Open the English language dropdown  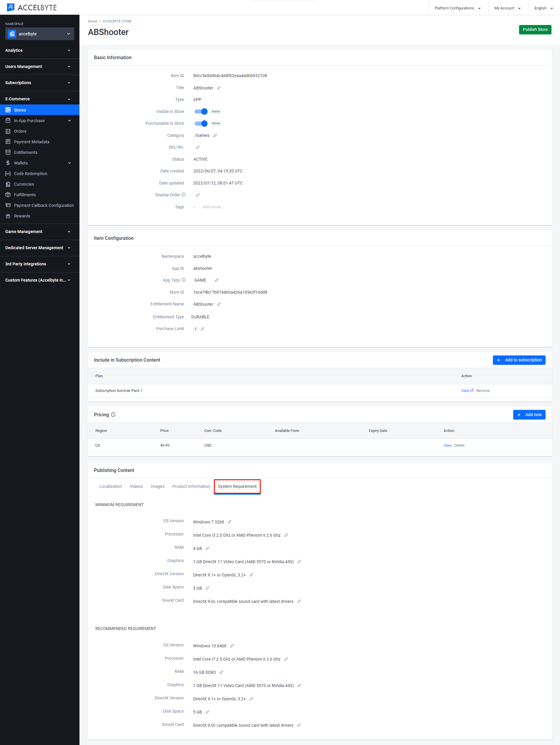544,8
